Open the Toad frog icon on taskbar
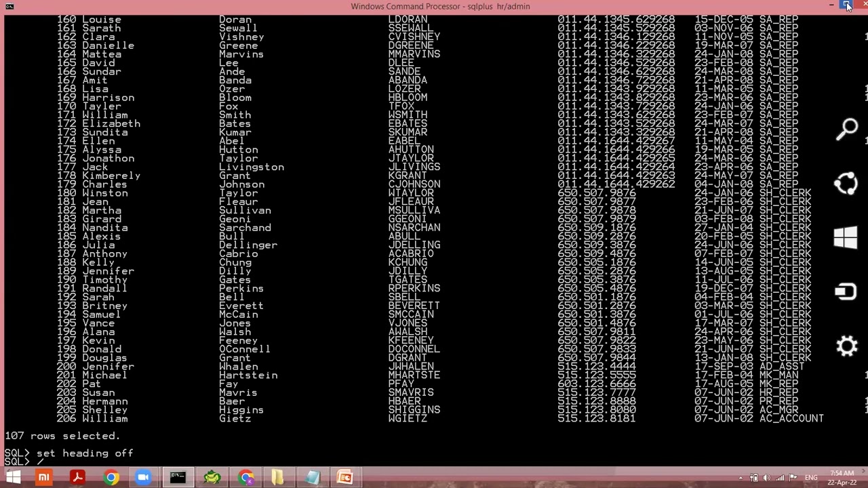This screenshot has width=868, height=488. 212,478
